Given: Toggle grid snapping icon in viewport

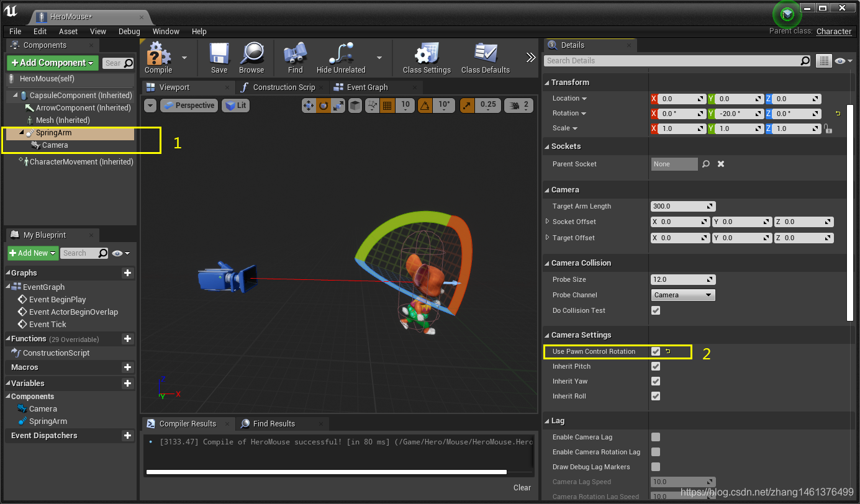Looking at the screenshot, I should (387, 106).
